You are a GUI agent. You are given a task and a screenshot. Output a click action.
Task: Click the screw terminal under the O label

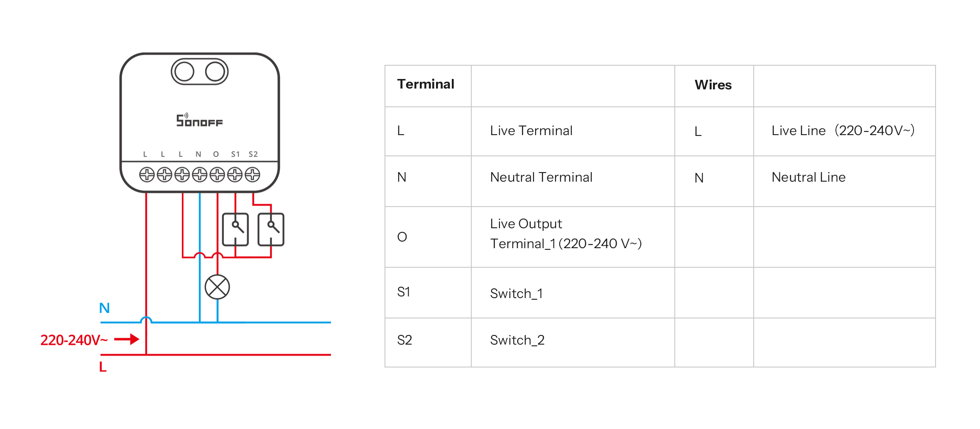(x=217, y=175)
